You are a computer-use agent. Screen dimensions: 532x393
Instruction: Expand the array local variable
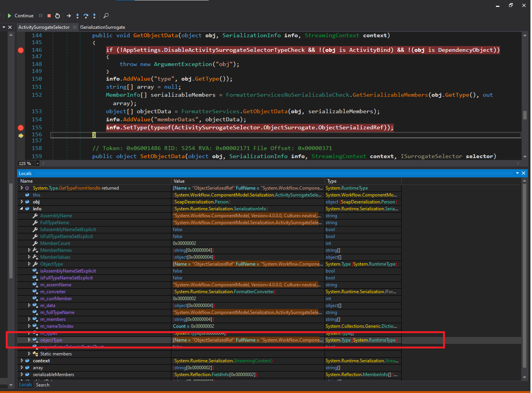[22, 368]
